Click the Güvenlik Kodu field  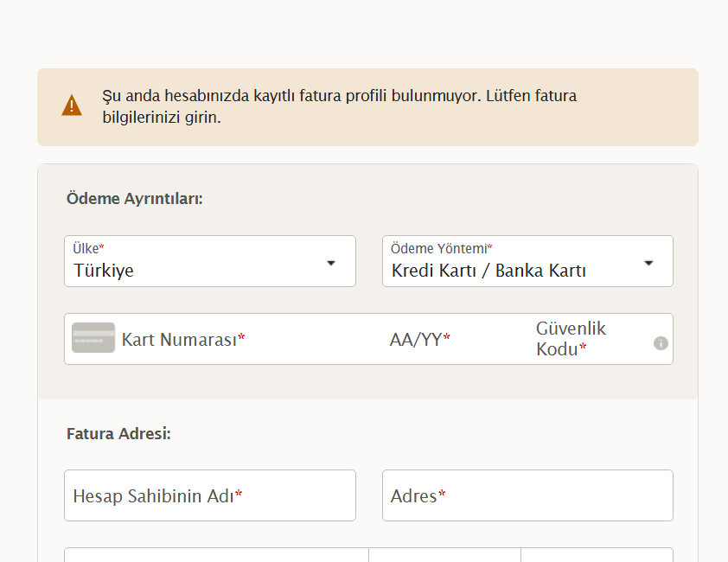[592, 339]
